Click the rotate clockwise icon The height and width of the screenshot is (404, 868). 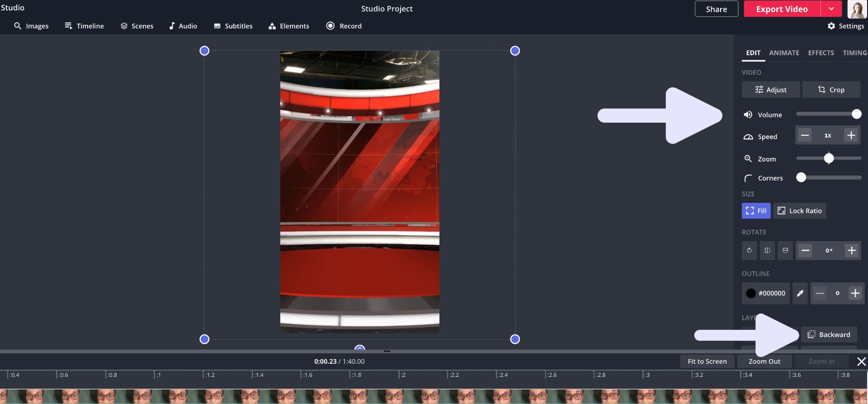[749, 251]
